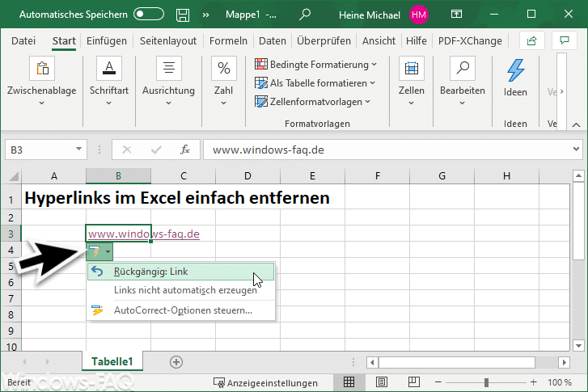This screenshot has height=392, width=588.
Task: Select column B header
Action: coord(118,175)
